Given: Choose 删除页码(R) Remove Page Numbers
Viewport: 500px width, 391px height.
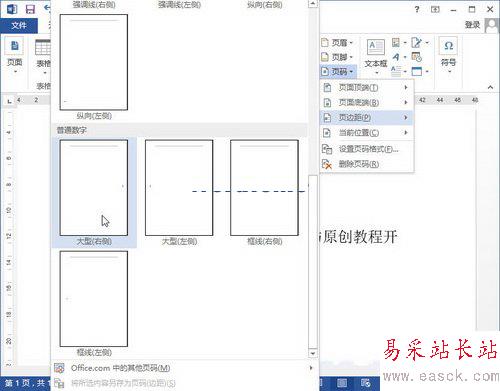Looking at the screenshot, I should point(367,164).
